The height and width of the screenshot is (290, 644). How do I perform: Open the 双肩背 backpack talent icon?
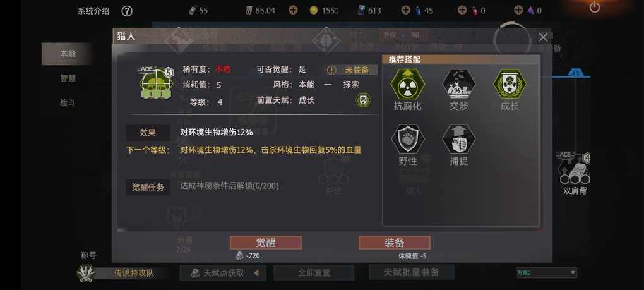575,169
